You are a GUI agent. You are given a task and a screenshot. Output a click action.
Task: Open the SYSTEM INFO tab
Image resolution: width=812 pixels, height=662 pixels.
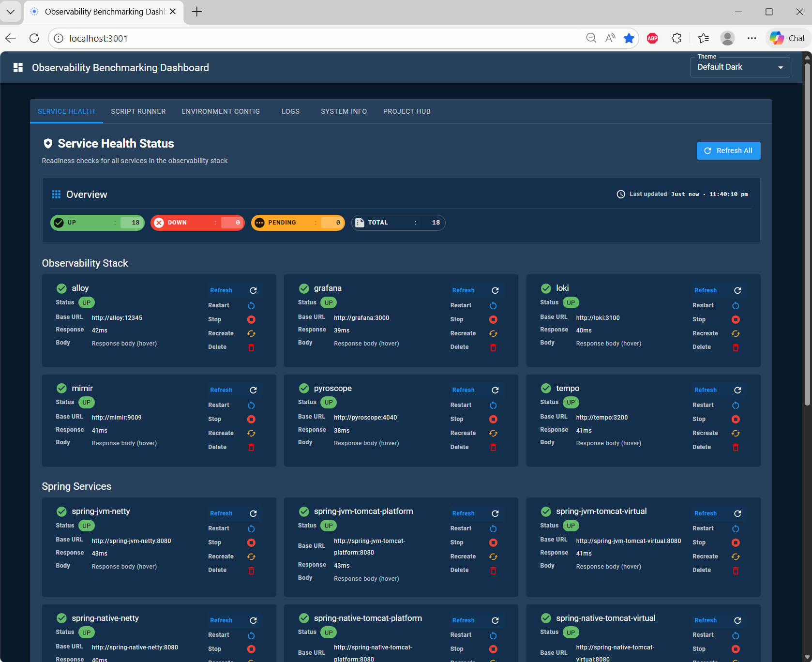(344, 111)
